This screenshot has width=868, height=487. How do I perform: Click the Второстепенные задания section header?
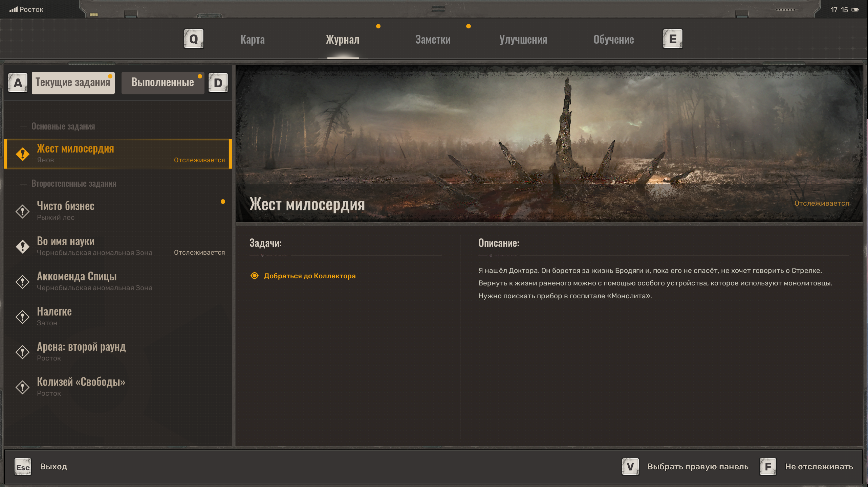point(74,184)
